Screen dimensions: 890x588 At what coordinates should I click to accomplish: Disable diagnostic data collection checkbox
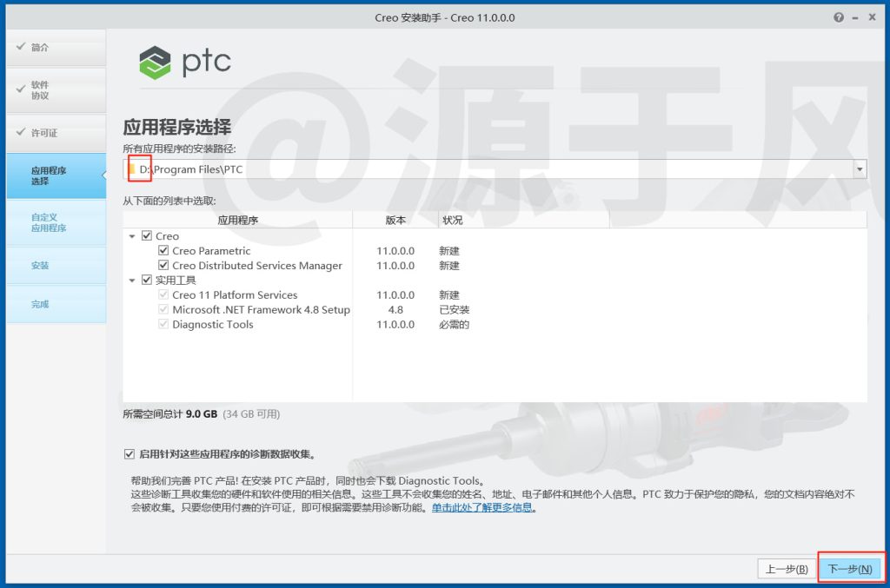(x=130, y=453)
